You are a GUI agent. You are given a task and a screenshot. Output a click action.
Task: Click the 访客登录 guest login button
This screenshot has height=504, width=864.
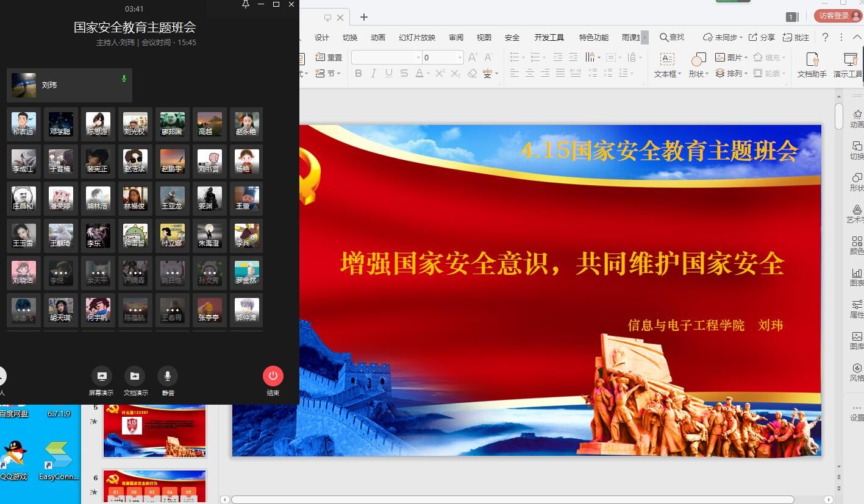tap(837, 16)
